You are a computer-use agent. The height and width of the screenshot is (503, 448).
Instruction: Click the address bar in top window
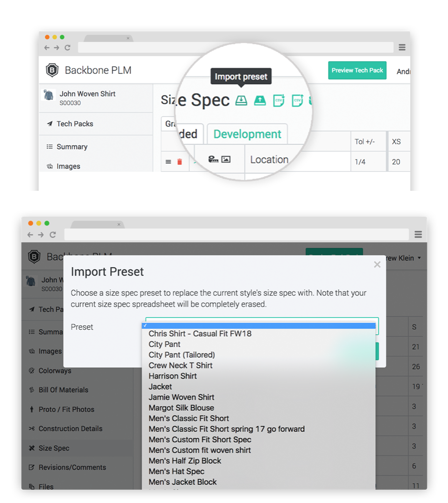(x=236, y=47)
